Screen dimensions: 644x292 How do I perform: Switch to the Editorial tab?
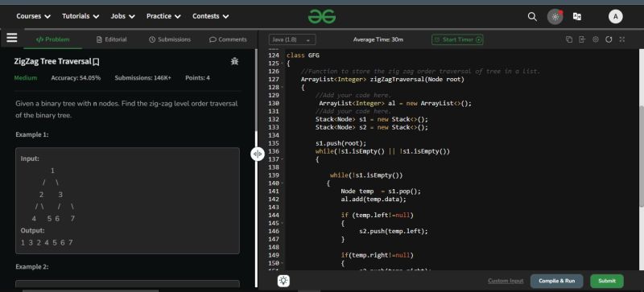point(111,39)
